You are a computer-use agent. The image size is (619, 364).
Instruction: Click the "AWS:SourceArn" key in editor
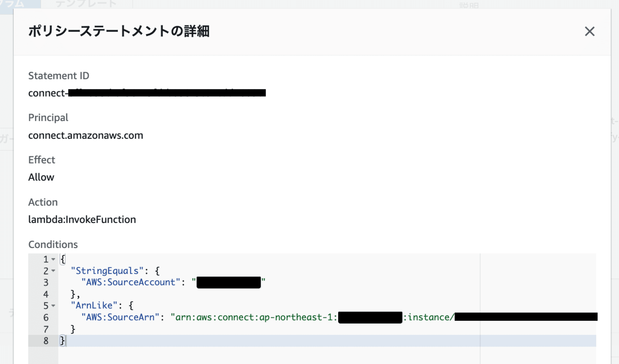(x=120, y=317)
